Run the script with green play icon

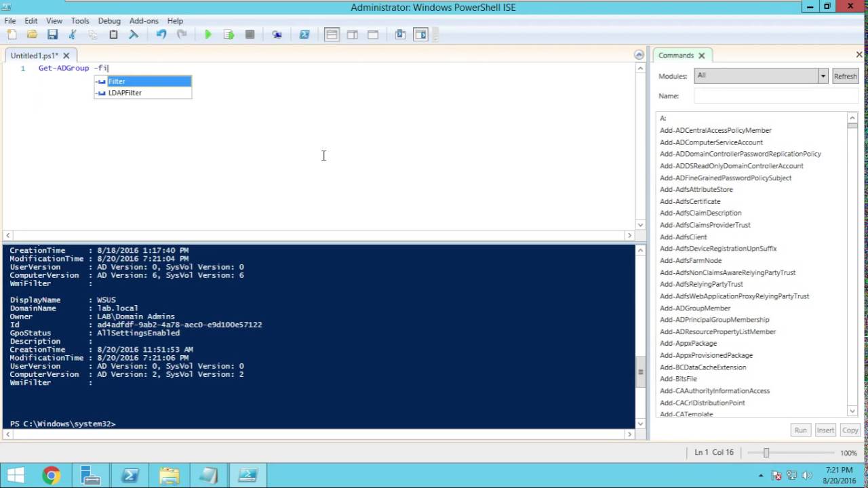point(208,35)
